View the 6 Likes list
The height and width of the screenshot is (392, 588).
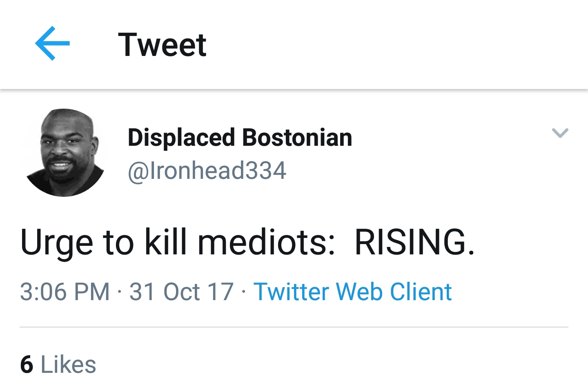[58, 364]
